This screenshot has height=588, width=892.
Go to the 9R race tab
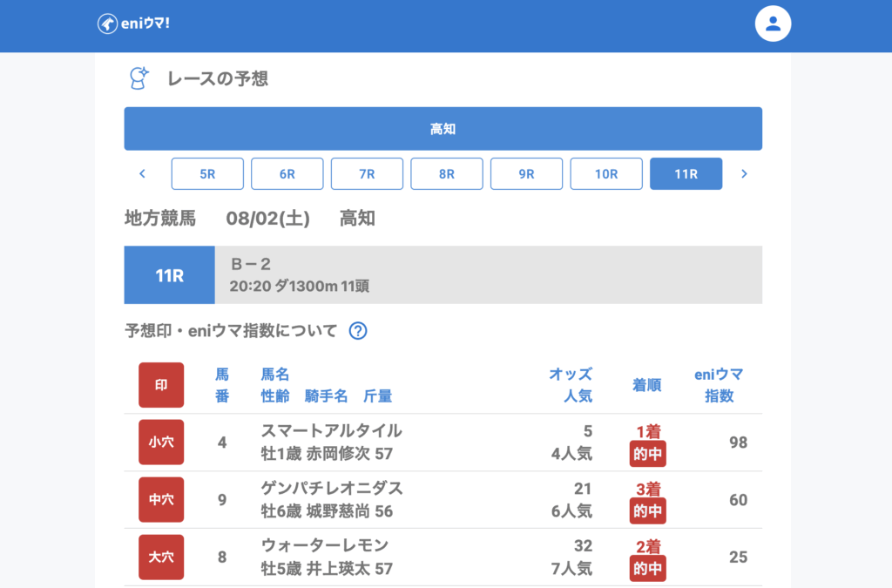point(526,174)
